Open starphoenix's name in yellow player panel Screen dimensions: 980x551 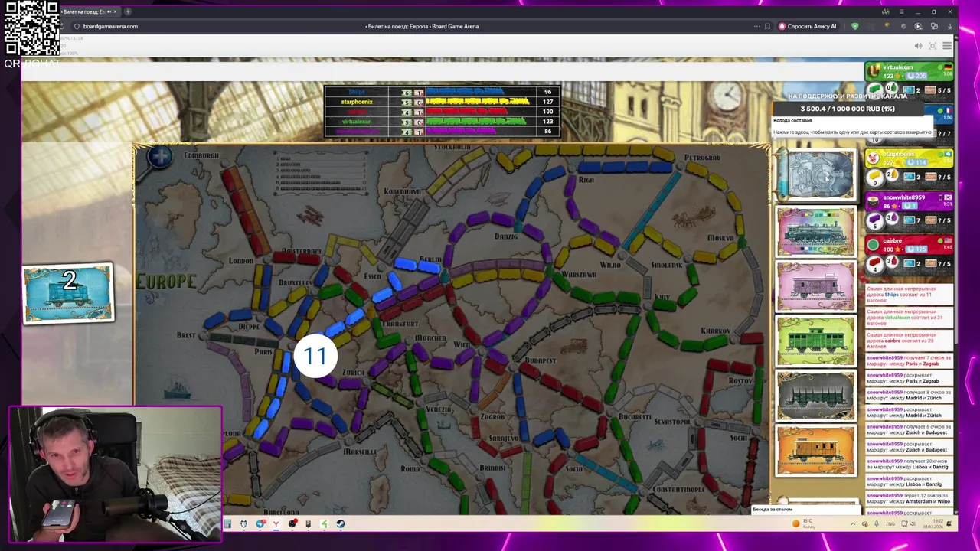pos(899,155)
